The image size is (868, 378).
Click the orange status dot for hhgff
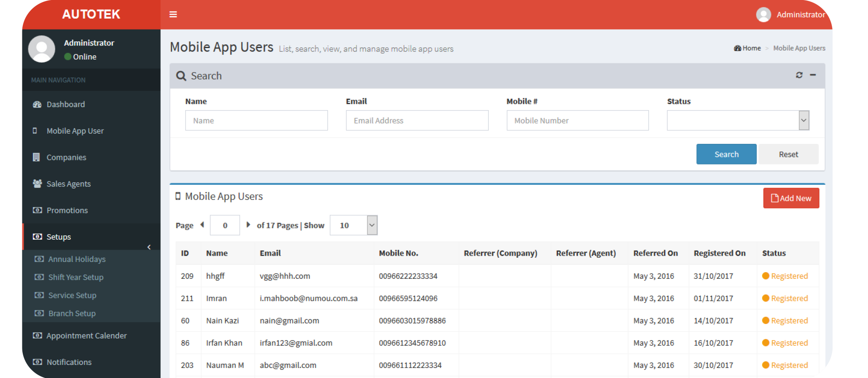[x=766, y=276]
